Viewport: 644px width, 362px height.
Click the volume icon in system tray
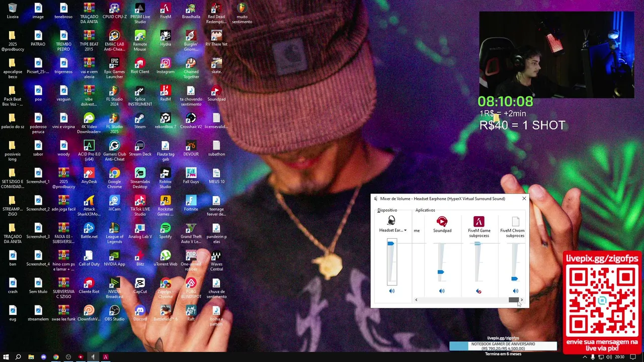click(609, 357)
